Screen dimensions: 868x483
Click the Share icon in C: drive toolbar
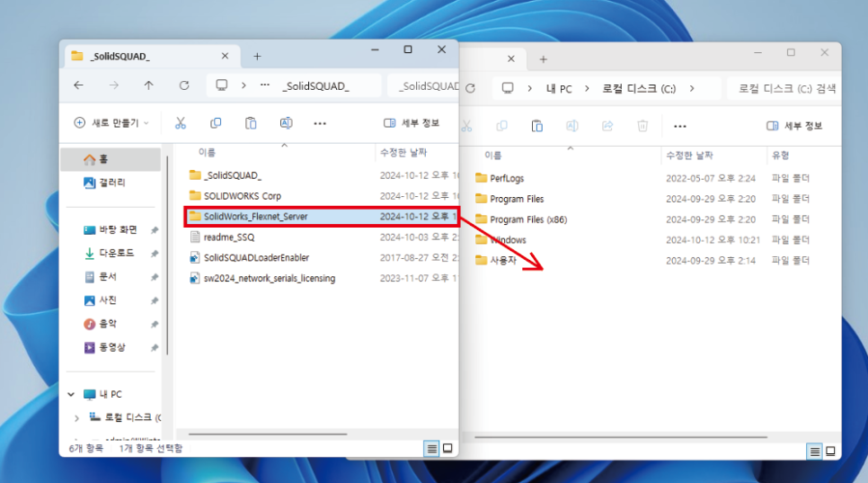607,126
